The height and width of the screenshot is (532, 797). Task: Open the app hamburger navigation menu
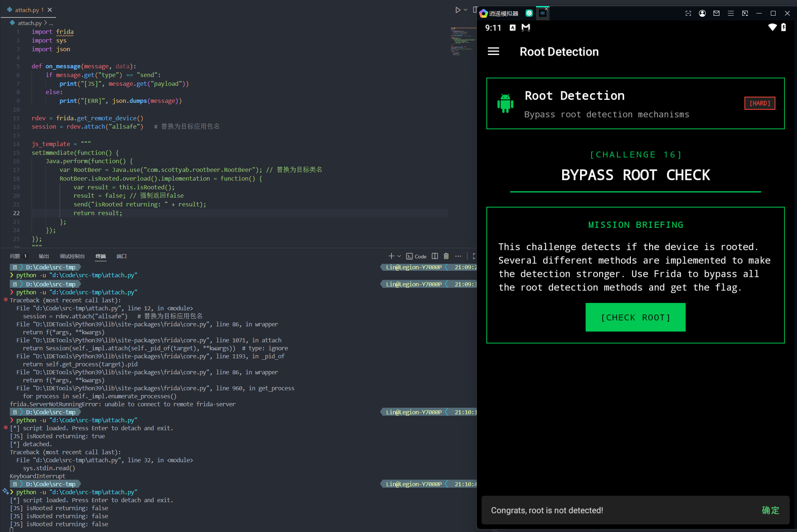click(x=493, y=52)
